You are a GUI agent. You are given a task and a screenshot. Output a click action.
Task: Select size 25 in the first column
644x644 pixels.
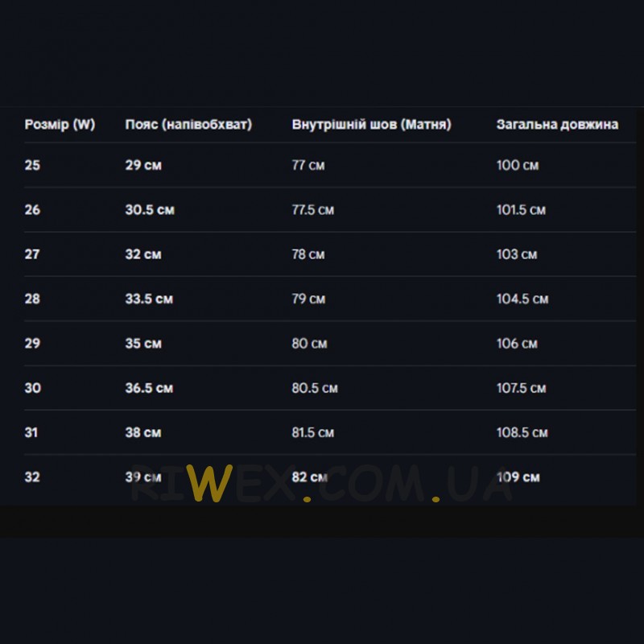32,166
